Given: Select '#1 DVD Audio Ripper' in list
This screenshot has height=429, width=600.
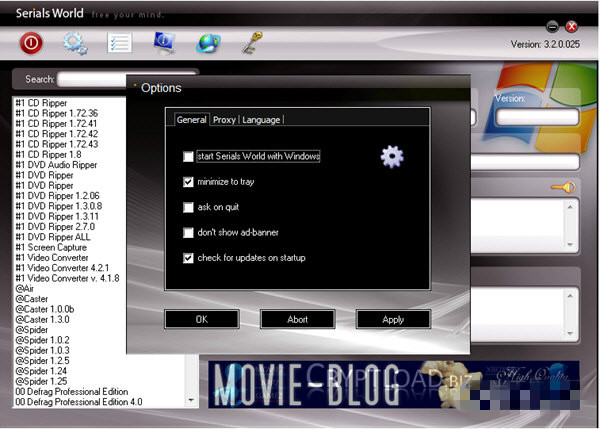Looking at the screenshot, I should pos(56,165).
